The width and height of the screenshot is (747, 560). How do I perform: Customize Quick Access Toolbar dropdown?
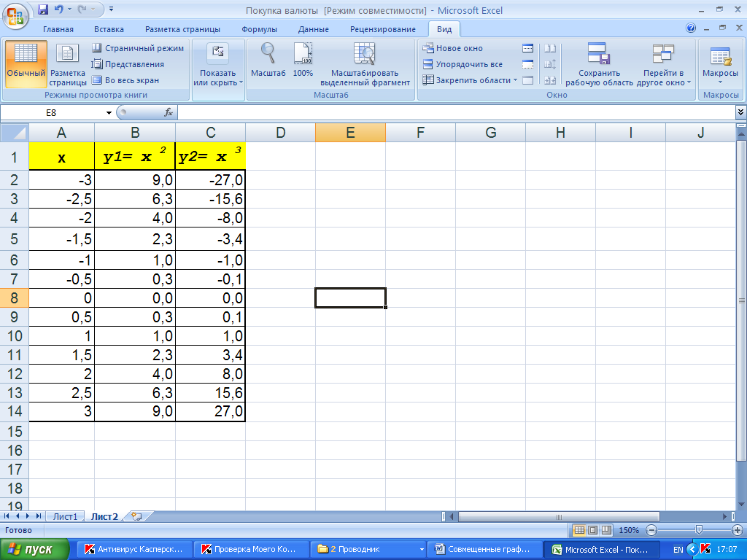click(x=111, y=9)
